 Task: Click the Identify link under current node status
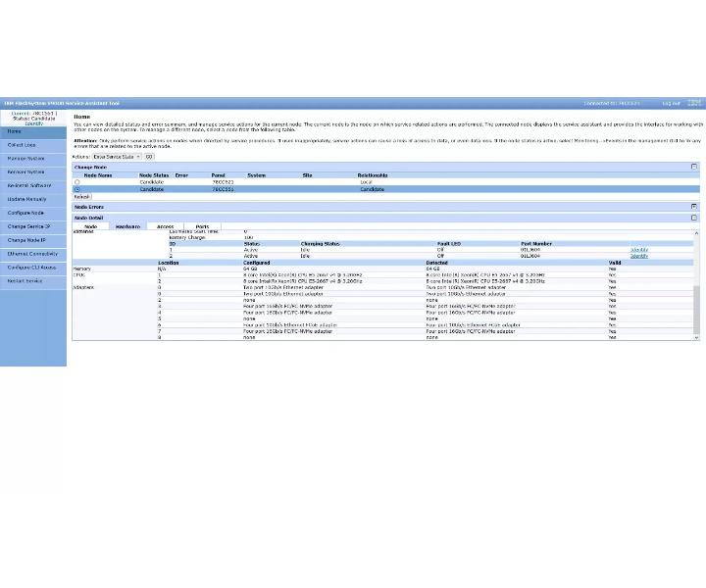click(x=33, y=123)
